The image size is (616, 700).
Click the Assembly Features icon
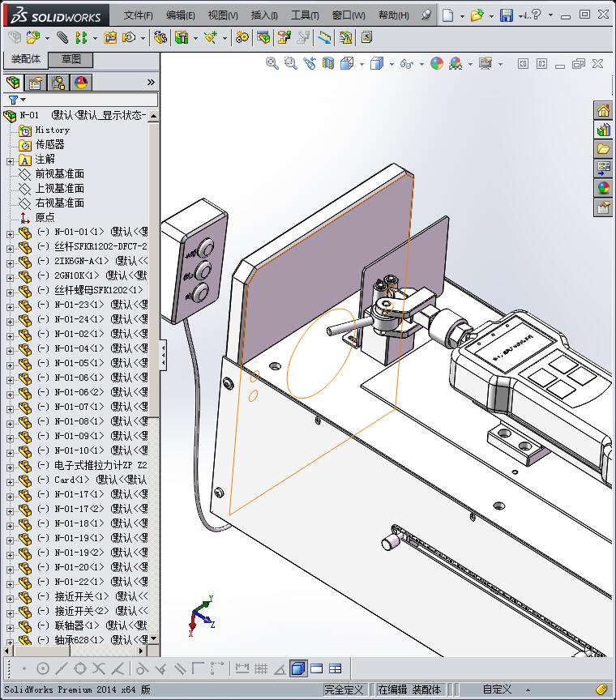182,37
